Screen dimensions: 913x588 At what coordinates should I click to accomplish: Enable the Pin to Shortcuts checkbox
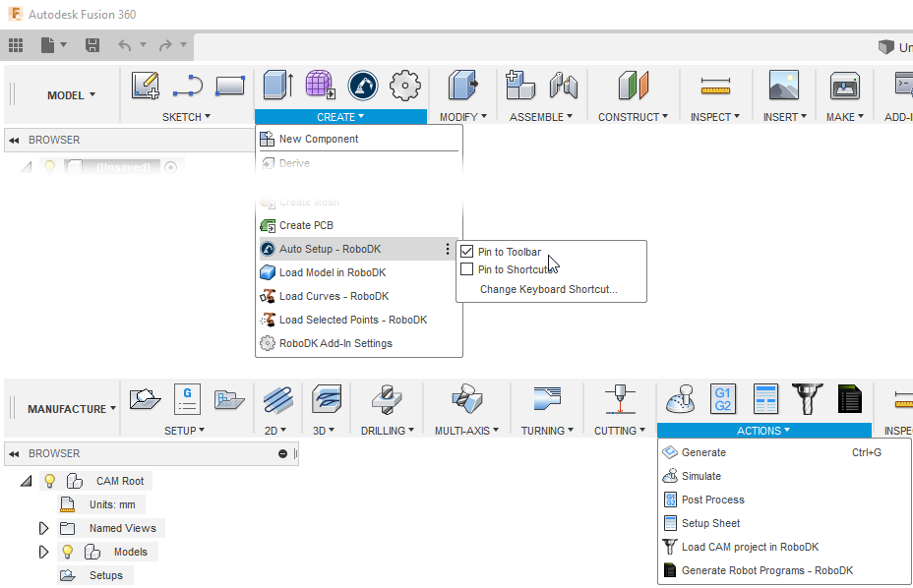pos(467,269)
